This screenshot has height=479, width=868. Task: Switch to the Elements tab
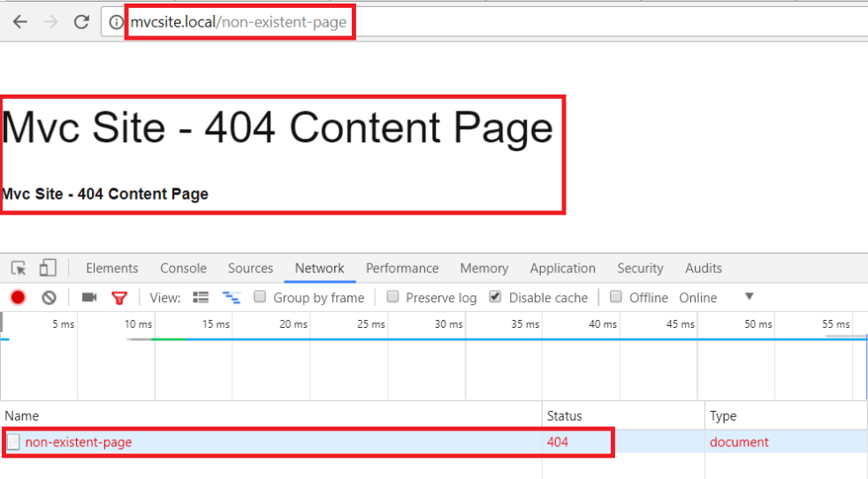(x=111, y=268)
